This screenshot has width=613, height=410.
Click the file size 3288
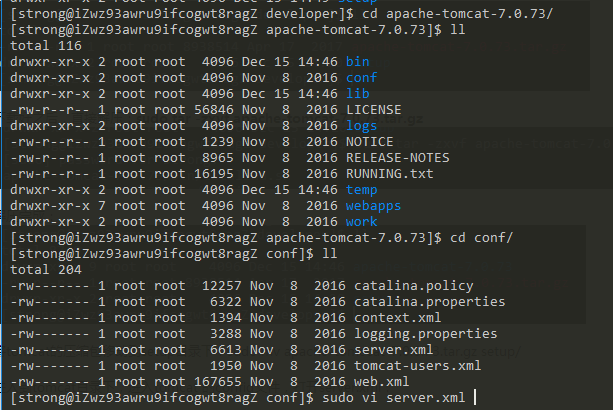pyautogui.click(x=226, y=334)
